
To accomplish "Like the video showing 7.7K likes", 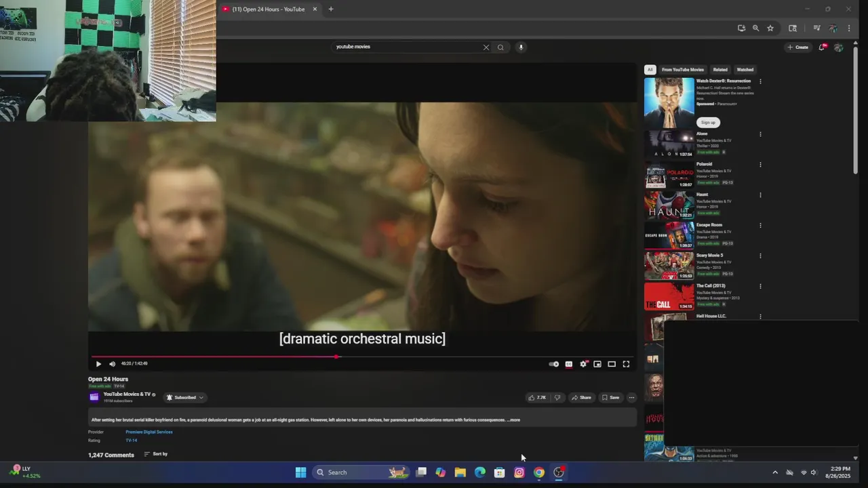I will pos(537,398).
